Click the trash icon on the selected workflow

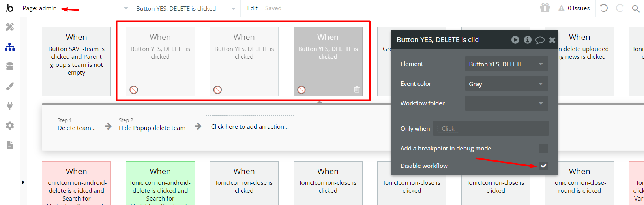click(x=357, y=90)
